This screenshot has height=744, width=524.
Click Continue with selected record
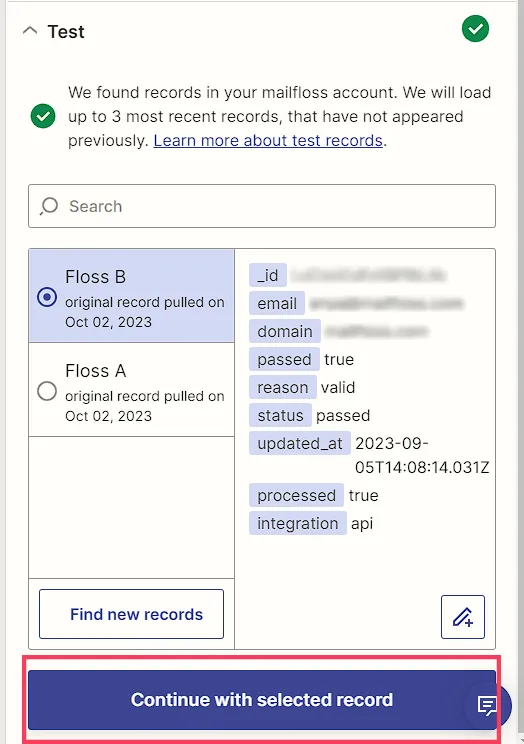262,700
